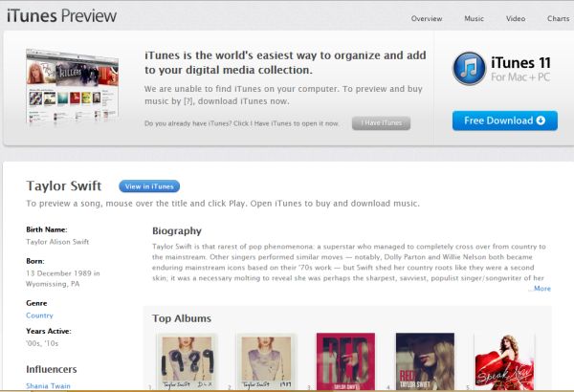Open the Charts tab
Viewport: 574px width, 392px height.
point(559,19)
